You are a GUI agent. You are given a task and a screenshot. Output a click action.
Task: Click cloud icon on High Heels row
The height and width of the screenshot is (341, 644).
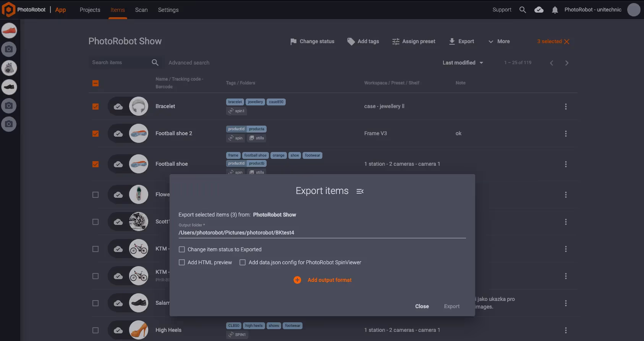tap(118, 330)
